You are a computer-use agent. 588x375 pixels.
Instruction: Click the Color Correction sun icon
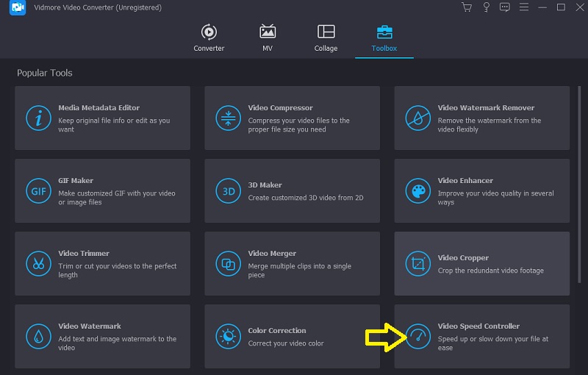(x=228, y=336)
